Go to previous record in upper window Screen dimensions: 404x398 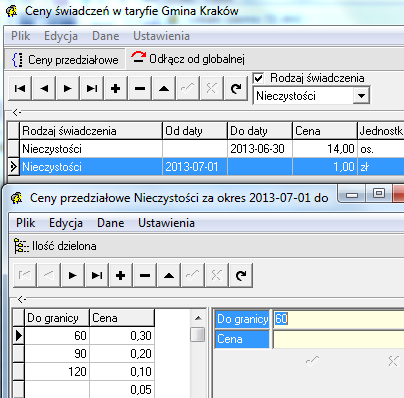[x=44, y=88]
